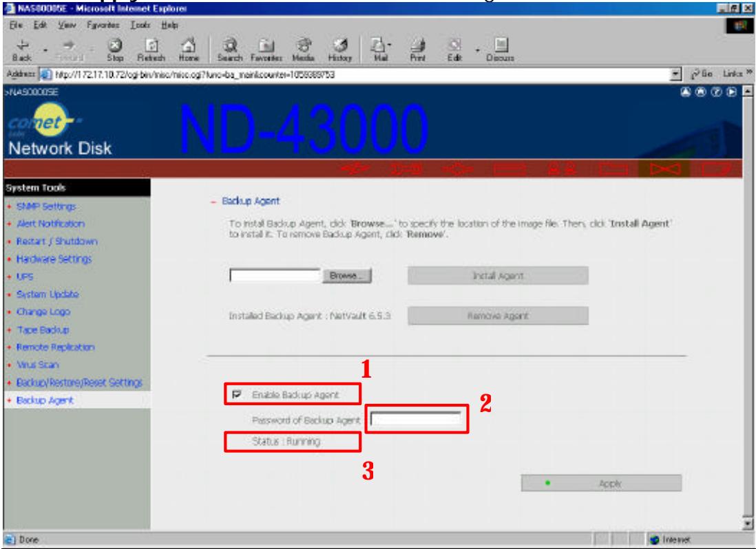Click the comet Network Disk logo
The height and width of the screenshot is (549, 756).
click(59, 130)
